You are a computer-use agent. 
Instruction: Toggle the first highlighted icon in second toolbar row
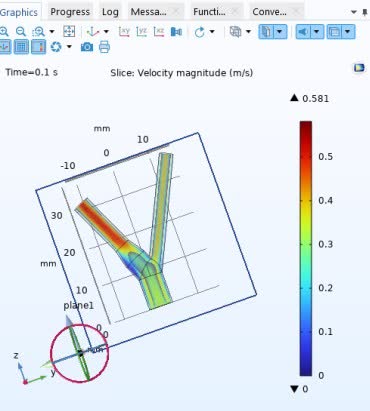(x=5, y=47)
